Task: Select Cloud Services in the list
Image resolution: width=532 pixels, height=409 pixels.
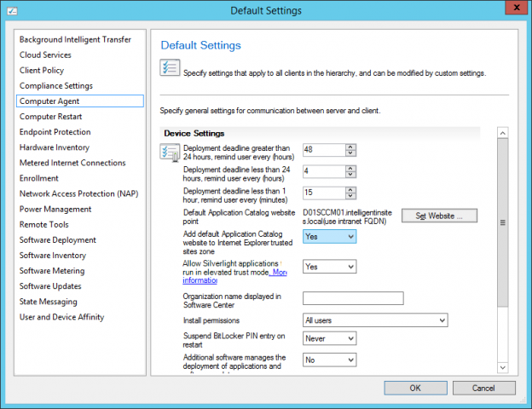Action: [45, 55]
